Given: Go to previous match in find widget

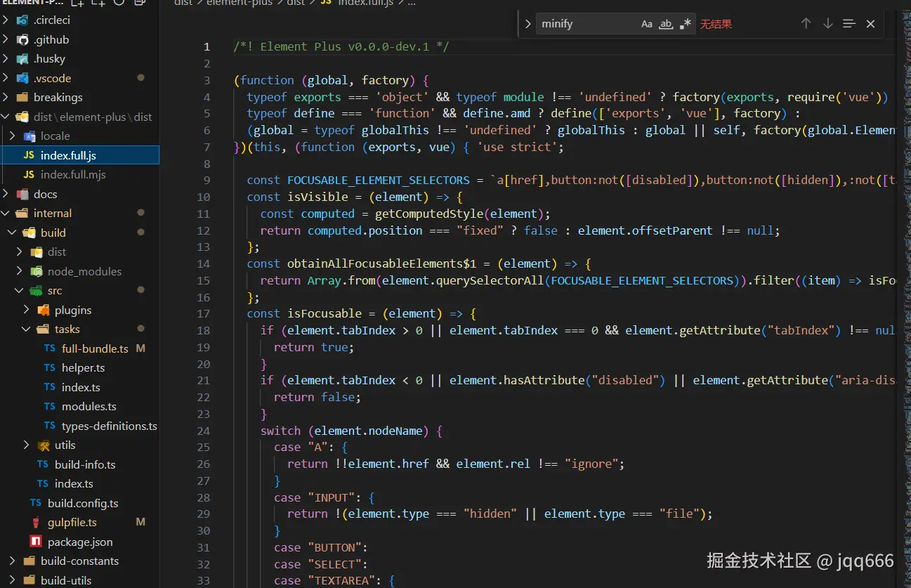Looking at the screenshot, I should 806,24.
